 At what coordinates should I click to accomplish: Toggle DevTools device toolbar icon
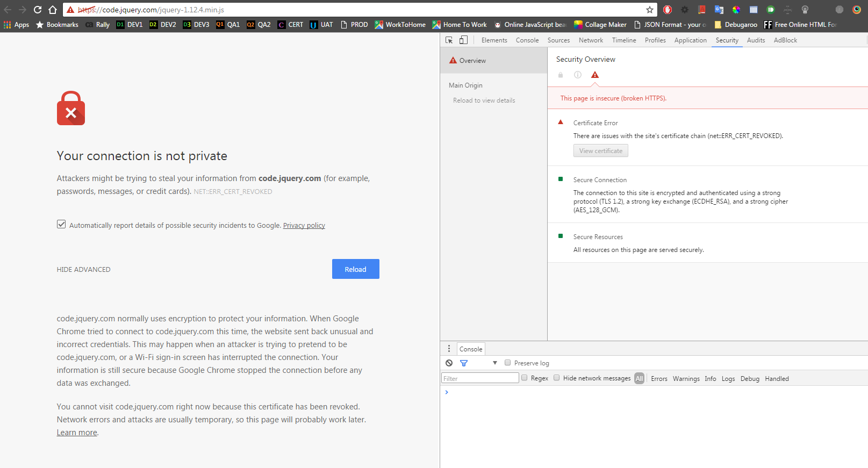(463, 40)
